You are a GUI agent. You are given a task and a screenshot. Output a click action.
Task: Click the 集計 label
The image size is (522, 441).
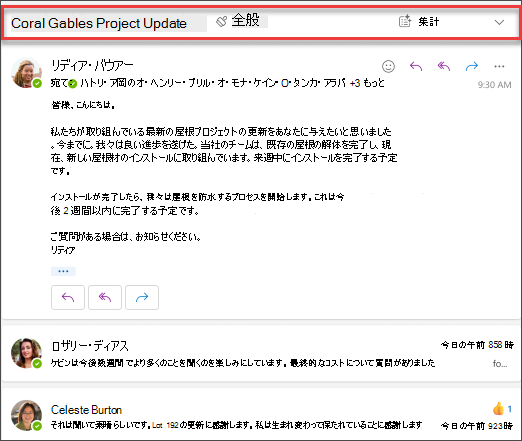(429, 22)
